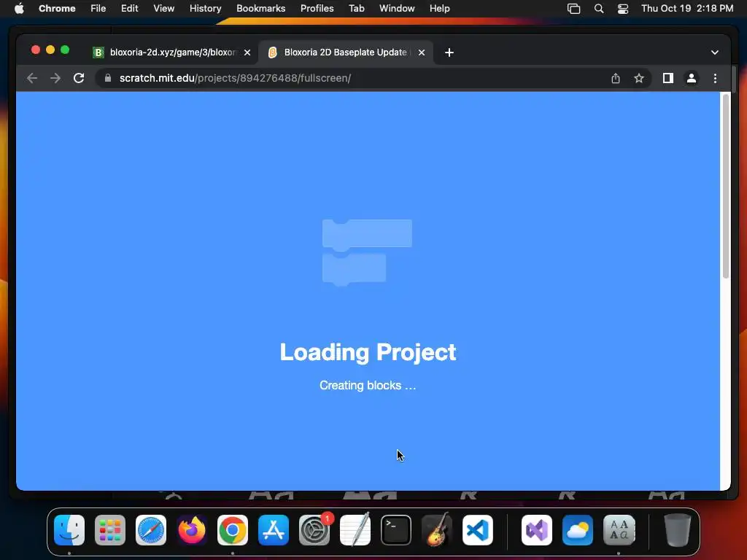Viewport: 747px width, 560px height.
Task: Click the lock icon in address bar
Action: pyautogui.click(x=108, y=78)
